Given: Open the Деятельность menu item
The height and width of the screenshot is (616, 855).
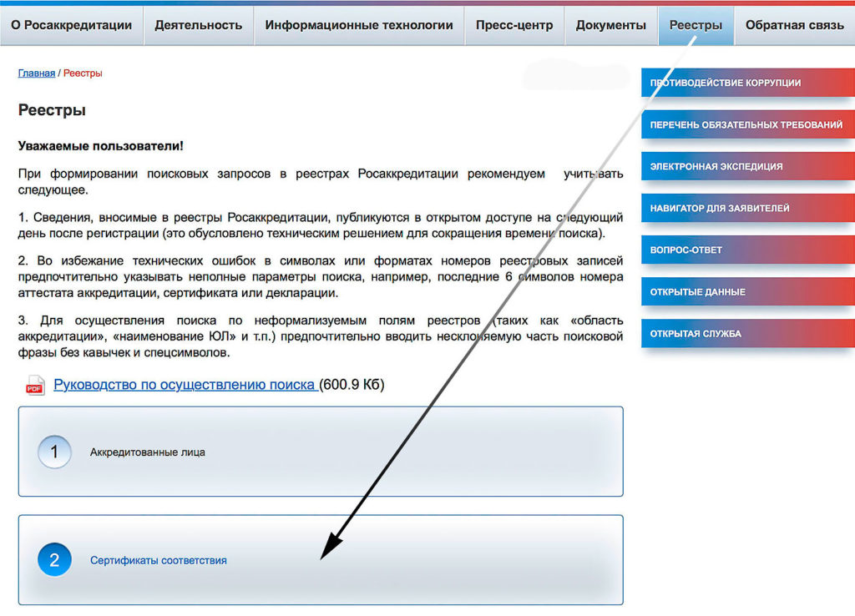Looking at the screenshot, I should (199, 25).
